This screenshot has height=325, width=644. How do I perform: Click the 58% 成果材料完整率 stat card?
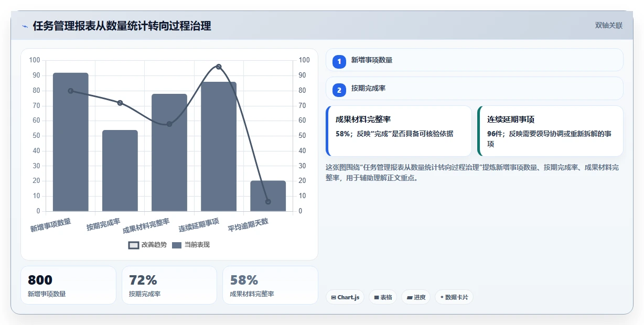pyautogui.click(x=270, y=285)
